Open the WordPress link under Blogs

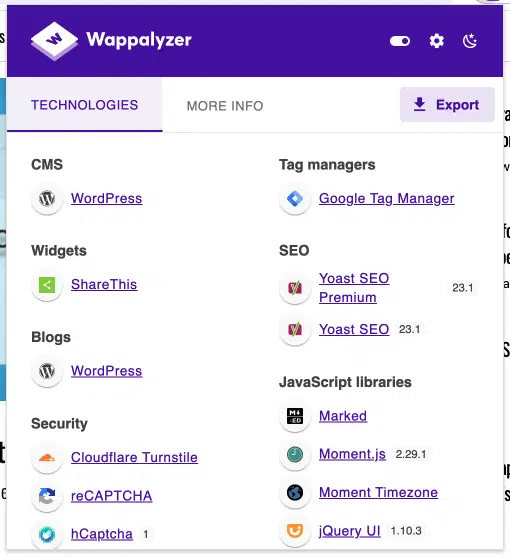(106, 371)
